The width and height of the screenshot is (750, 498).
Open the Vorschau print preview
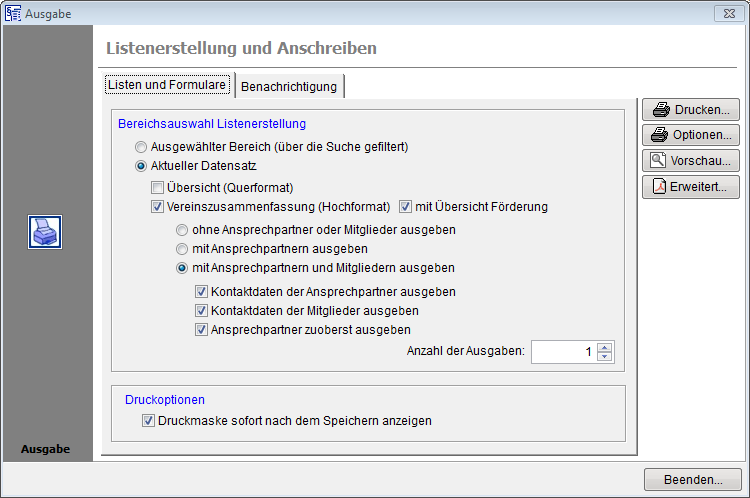click(x=691, y=160)
